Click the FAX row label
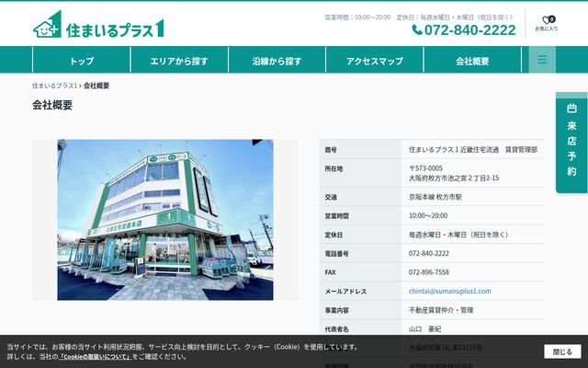The image size is (588, 368). 331,272
